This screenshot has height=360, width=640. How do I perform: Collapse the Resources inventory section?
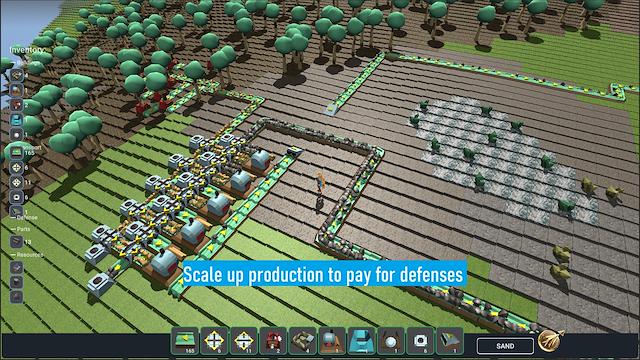(x=27, y=255)
